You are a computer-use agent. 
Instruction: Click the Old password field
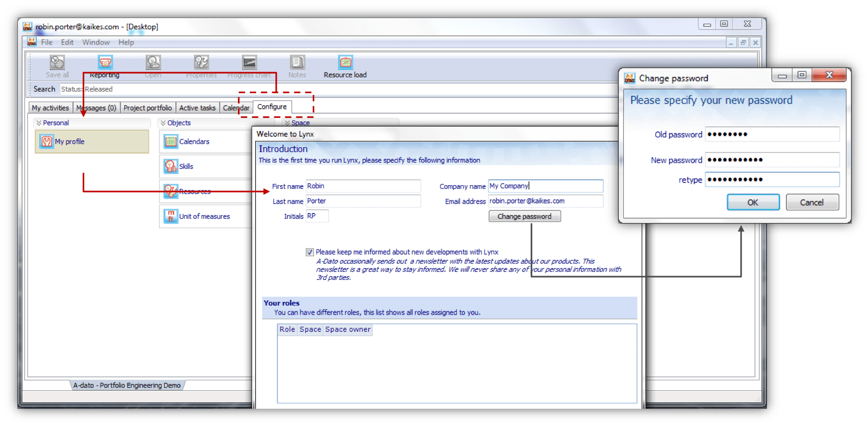tap(772, 134)
